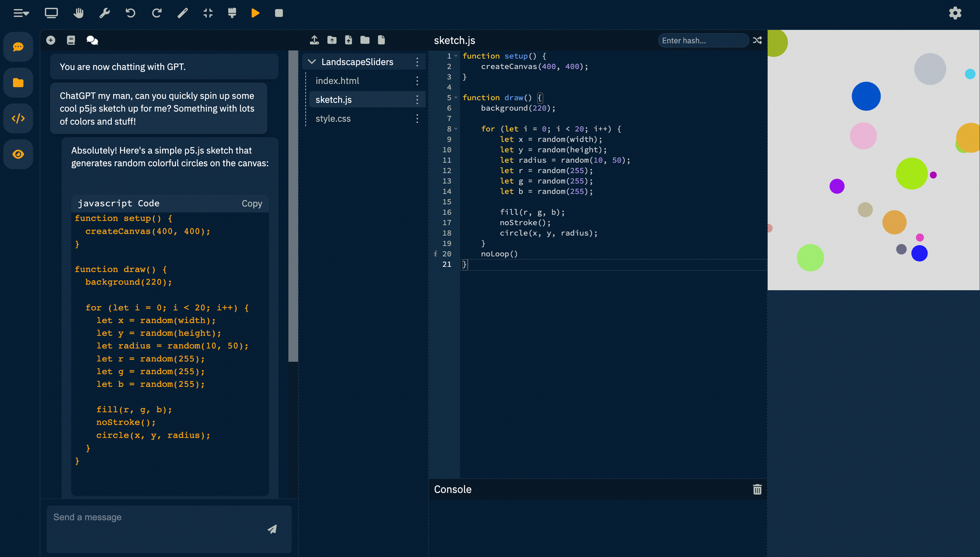Undo the last edit
The height and width of the screenshot is (557, 980).
click(130, 13)
